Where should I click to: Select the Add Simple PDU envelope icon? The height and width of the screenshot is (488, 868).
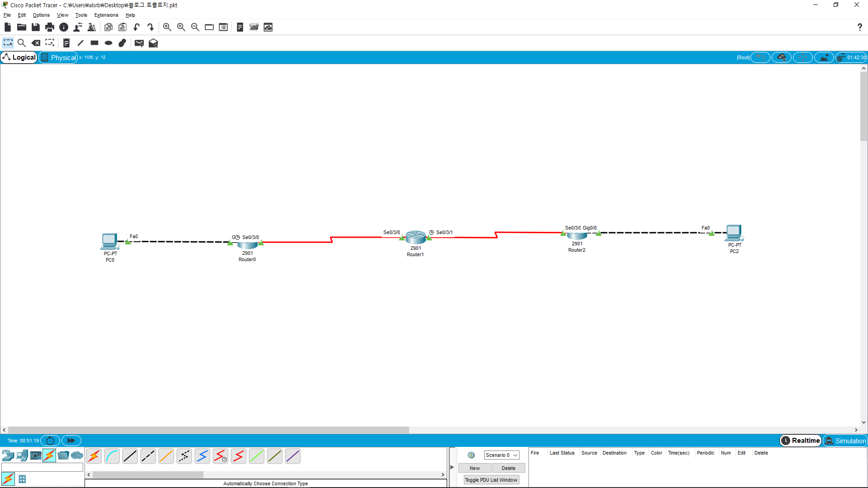click(139, 43)
